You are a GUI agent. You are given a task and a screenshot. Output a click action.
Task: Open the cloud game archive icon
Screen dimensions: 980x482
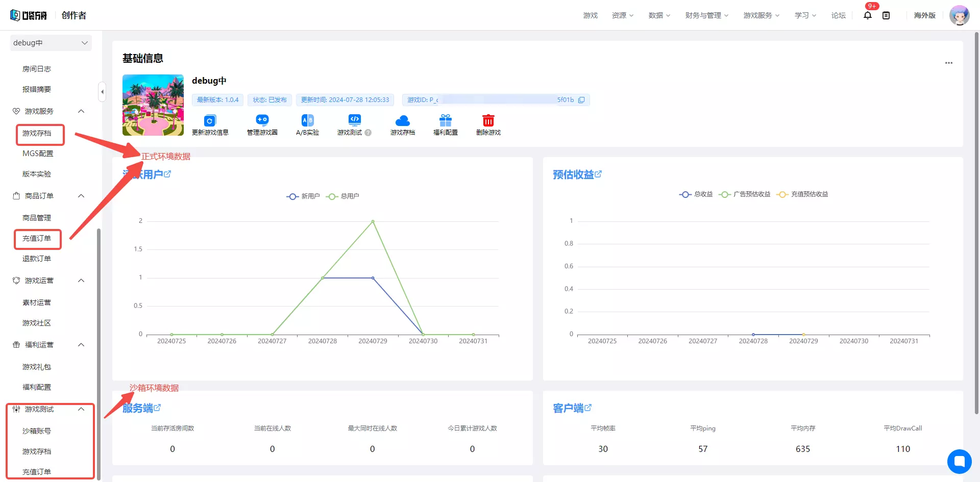[403, 120]
